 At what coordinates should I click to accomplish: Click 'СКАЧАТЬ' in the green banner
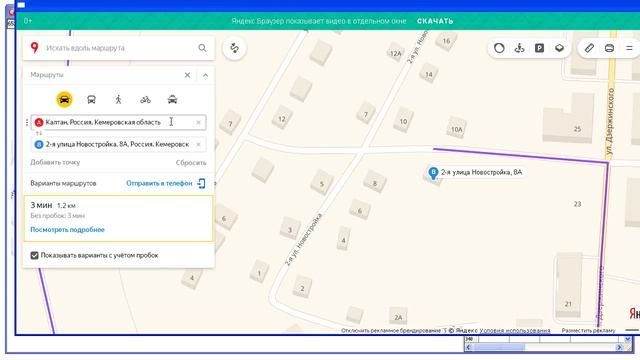pyautogui.click(x=435, y=21)
